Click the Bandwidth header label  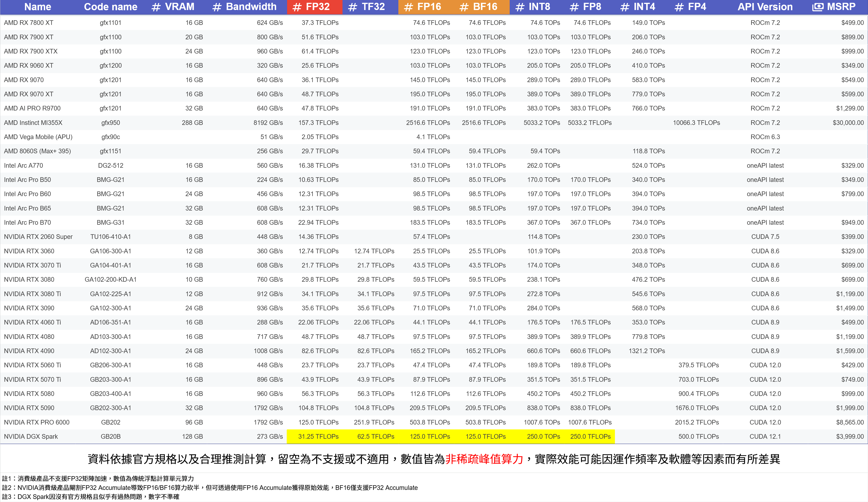[251, 7]
